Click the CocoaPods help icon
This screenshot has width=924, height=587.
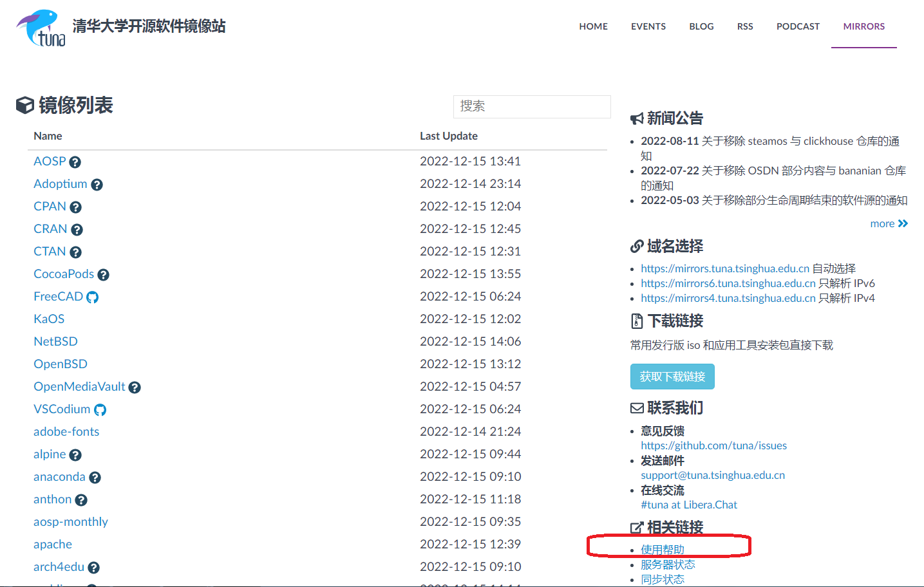click(x=103, y=275)
